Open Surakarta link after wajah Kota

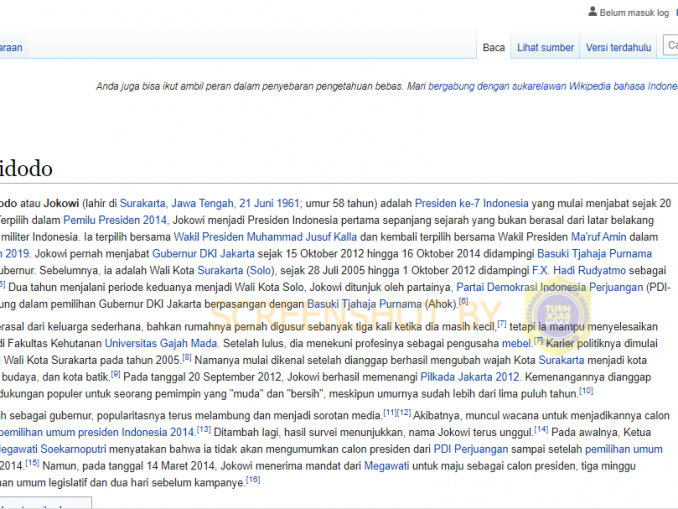561,360
